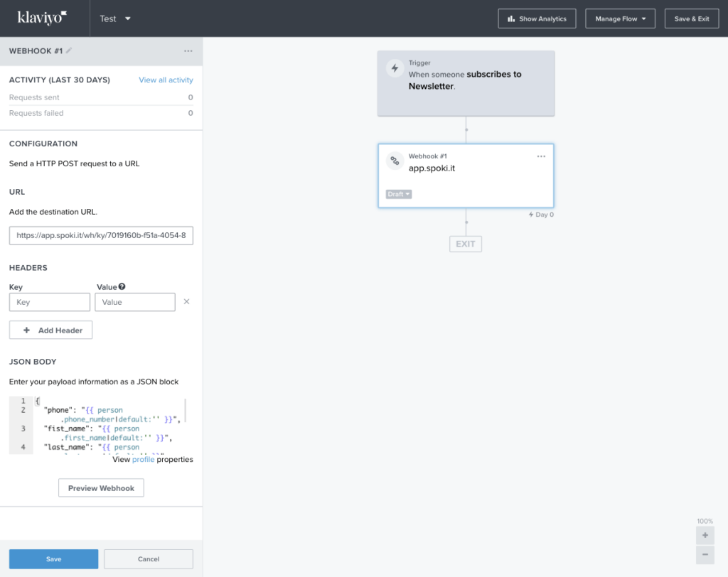
Task: Zoom in the canvas with the plus button
Action: tap(705, 536)
